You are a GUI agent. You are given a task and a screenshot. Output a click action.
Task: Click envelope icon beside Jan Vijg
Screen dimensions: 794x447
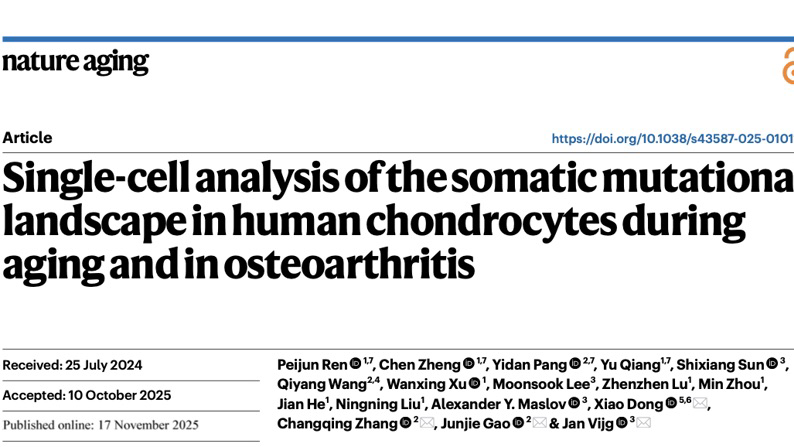(x=644, y=424)
